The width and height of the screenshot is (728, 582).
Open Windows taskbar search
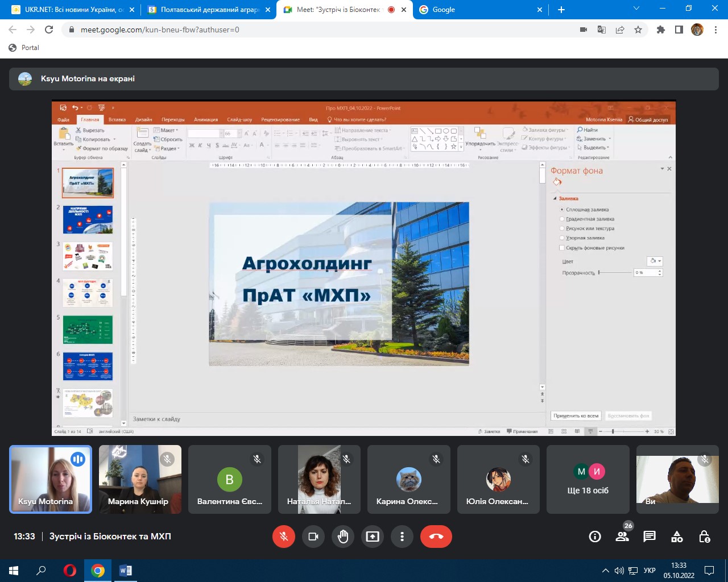pyautogui.click(x=41, y=571)
